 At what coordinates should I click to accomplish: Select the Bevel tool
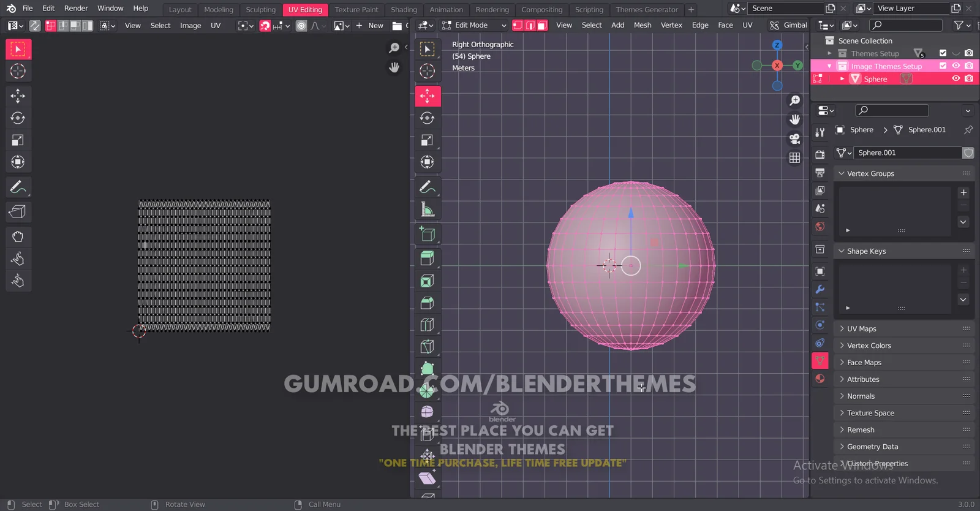coord(428,303)
